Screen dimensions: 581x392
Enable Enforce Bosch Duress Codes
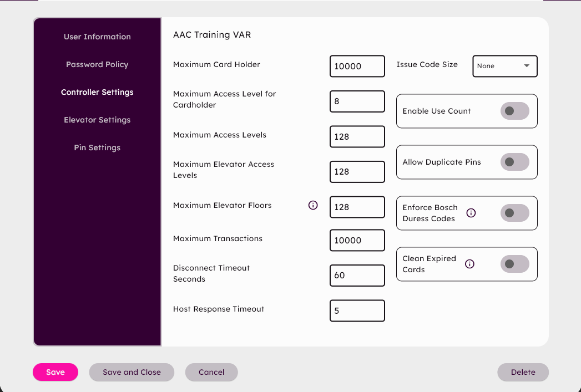click(514, 213)
